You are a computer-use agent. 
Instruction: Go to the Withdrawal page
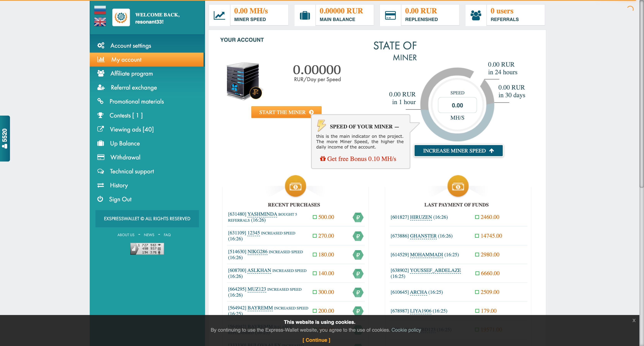click(125, 157)
